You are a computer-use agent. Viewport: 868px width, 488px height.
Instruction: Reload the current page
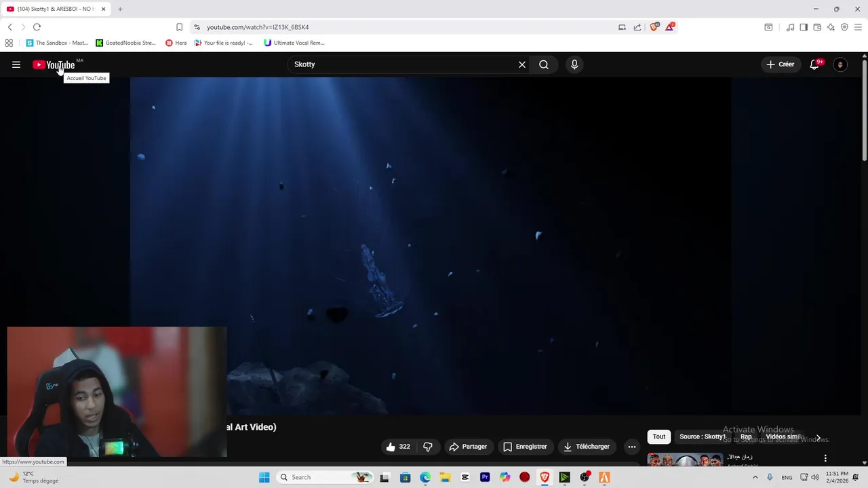[37, 27]
